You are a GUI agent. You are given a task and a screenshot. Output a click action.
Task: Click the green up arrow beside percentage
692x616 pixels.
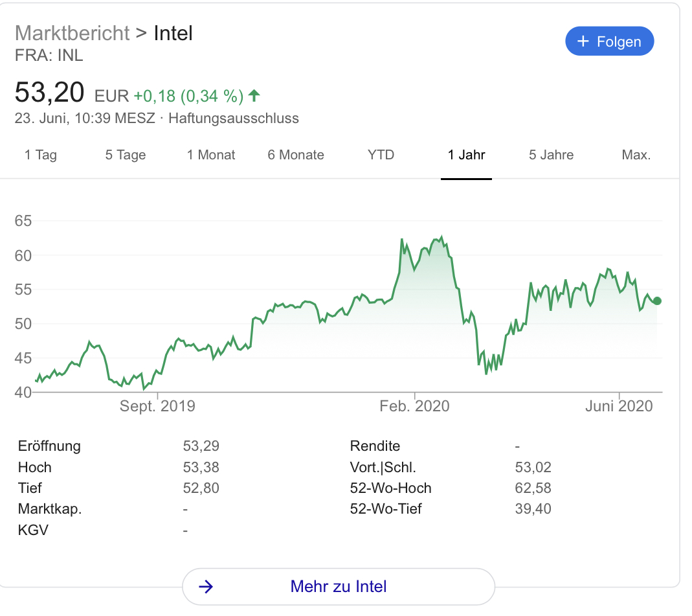tap(254, 96)
